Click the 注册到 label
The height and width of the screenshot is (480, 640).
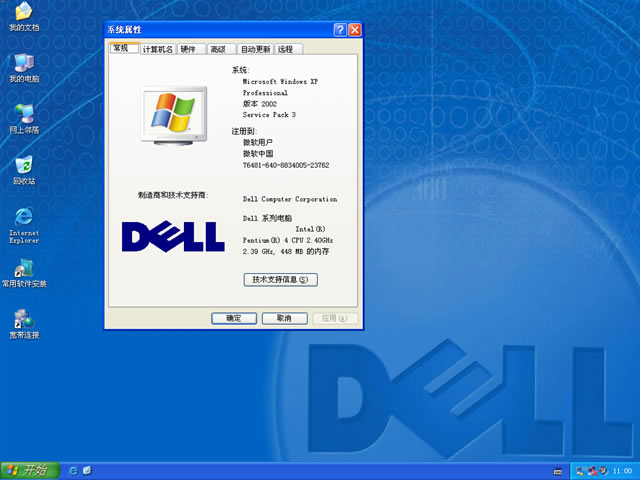244,131
